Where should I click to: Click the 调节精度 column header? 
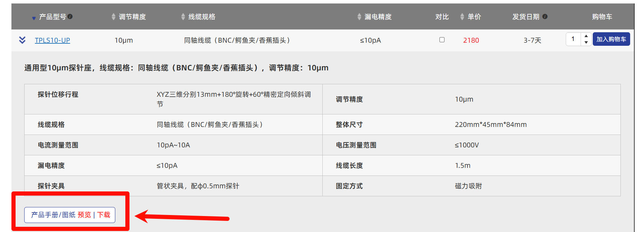click(132, 17)
